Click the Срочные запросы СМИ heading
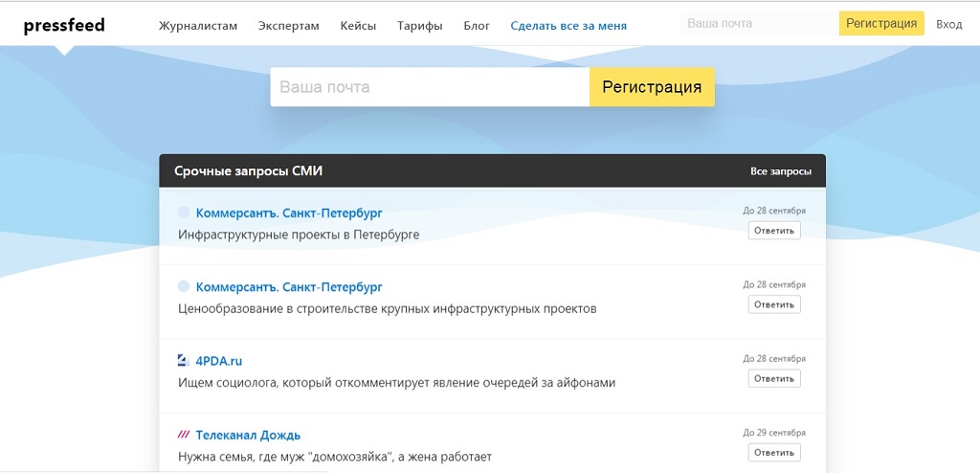 point(248,170)
